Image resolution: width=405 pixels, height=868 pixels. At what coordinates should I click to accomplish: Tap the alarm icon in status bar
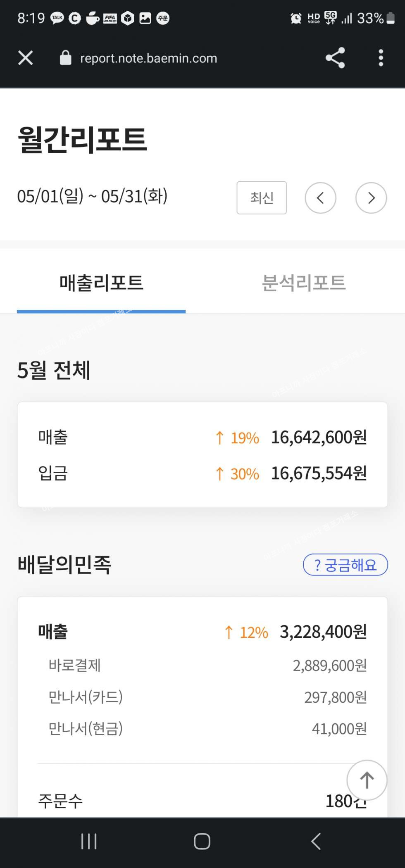296,18
